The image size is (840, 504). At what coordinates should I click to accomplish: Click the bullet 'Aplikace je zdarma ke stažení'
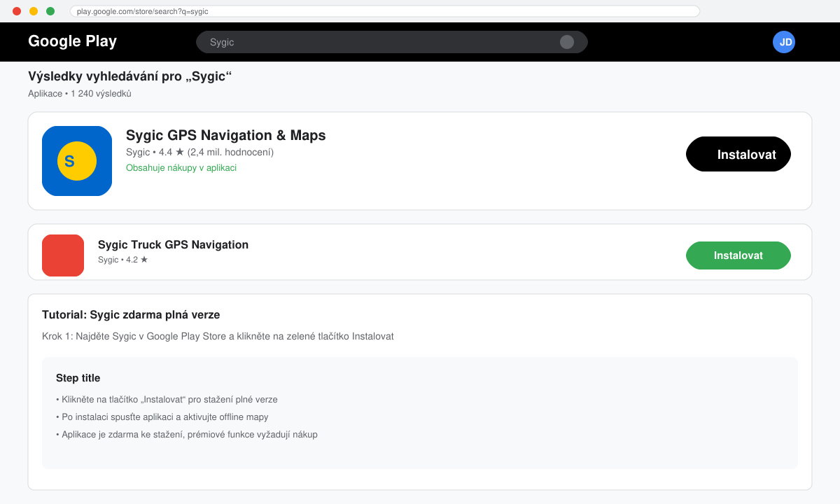[x=187, y=435]
